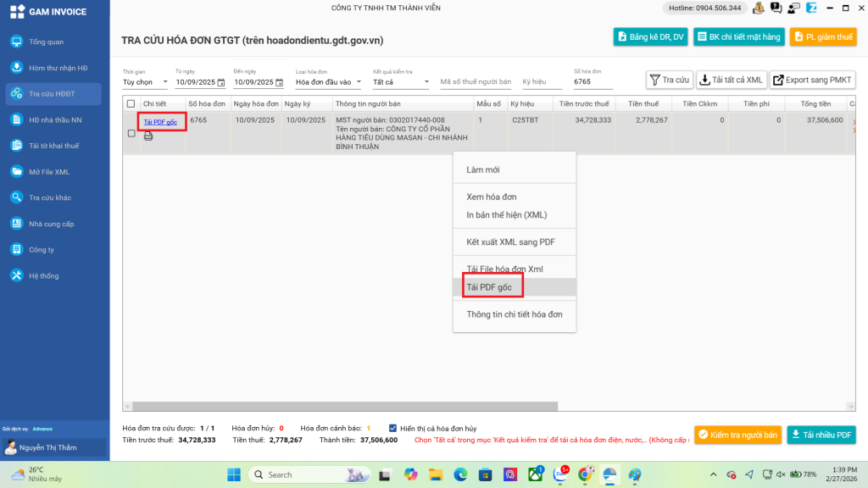The image size is (868, 488).
Task: Expand the Kết quả kiểm tra dropdown
Action: click(x=426, y=82)
